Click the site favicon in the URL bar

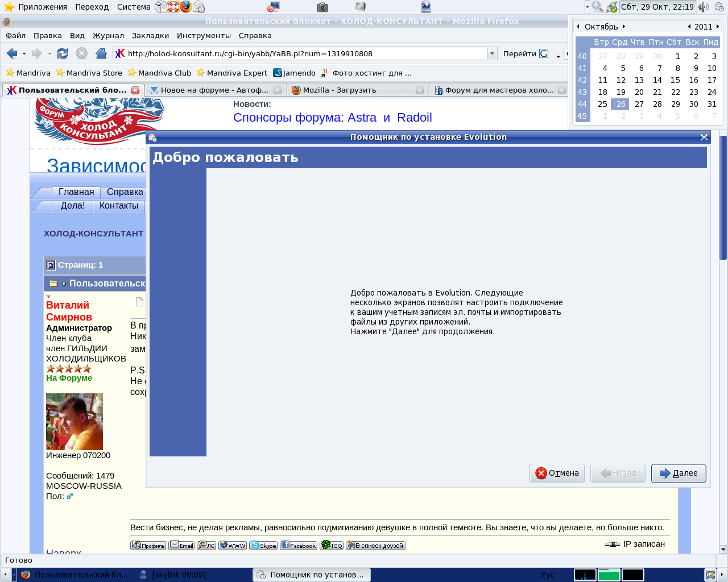(x=120, y=53)
